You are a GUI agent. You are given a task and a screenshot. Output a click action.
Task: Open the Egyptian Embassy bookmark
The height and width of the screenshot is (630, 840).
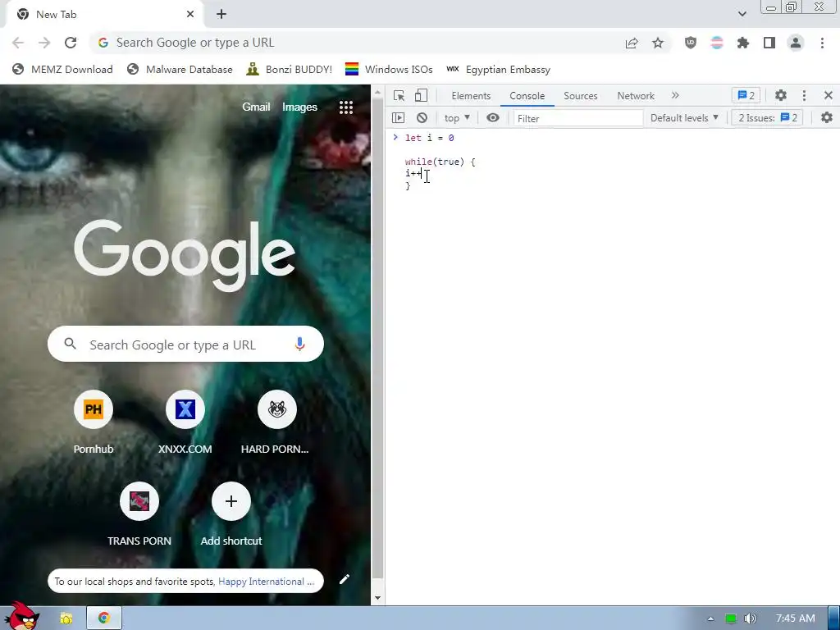pos(498,69)
